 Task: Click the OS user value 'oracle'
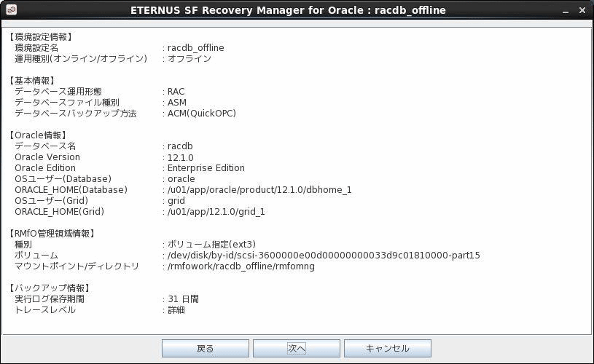[181, 179]
